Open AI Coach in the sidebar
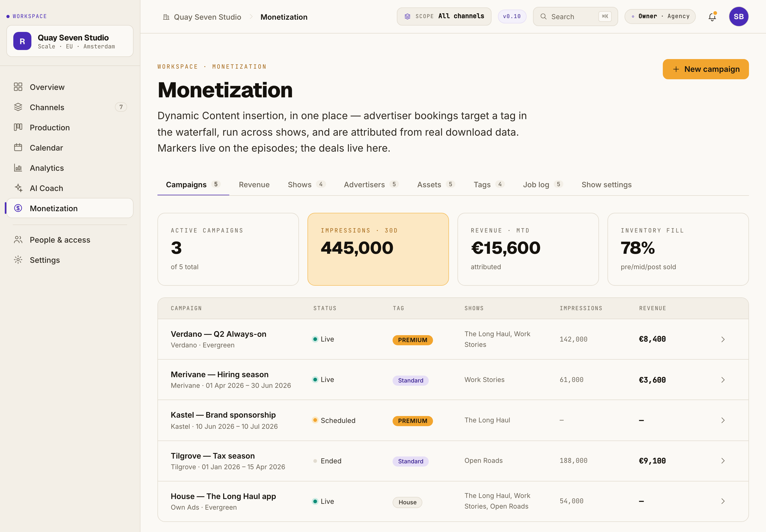 click(x=70, y=188)
